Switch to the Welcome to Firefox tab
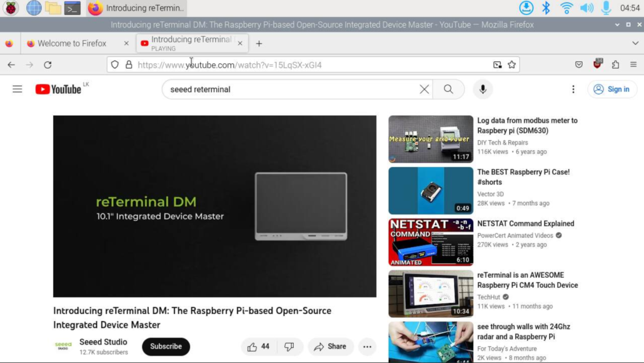Image resolution: width=644 pixels, height=363 pixels. click(x=72, y=43)
